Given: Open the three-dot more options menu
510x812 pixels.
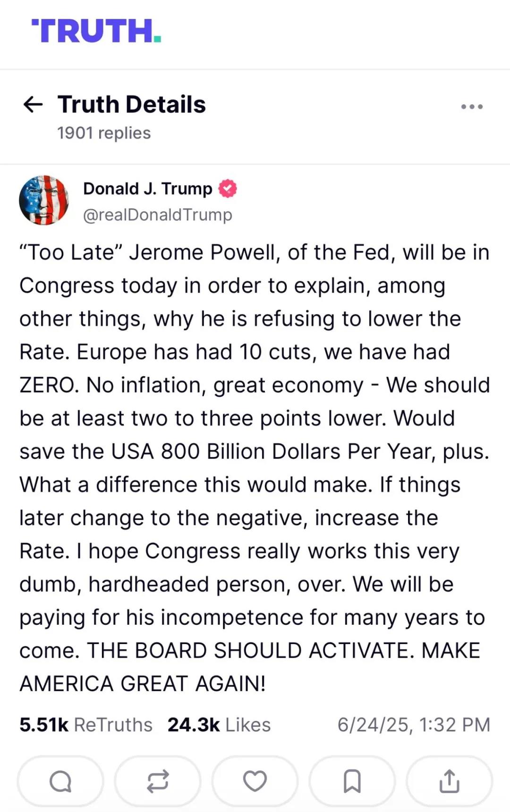Looking at the screenshot, I should pos(472,107).
